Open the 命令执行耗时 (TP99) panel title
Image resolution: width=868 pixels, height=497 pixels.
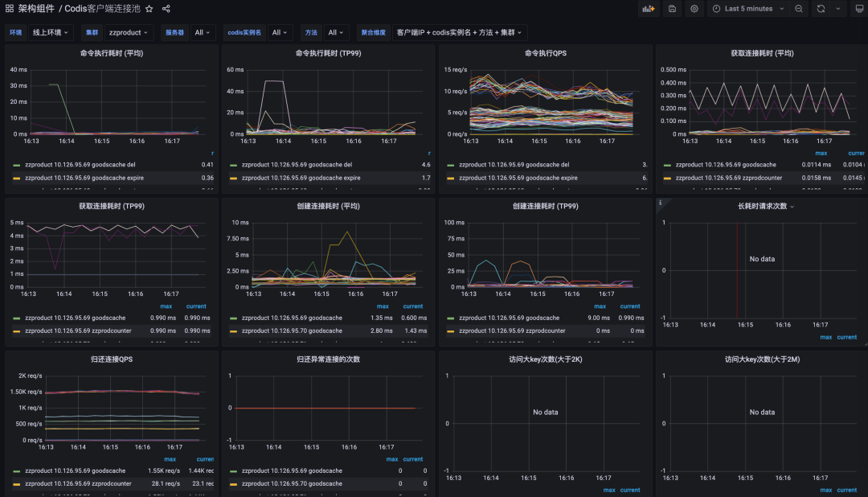328,53
